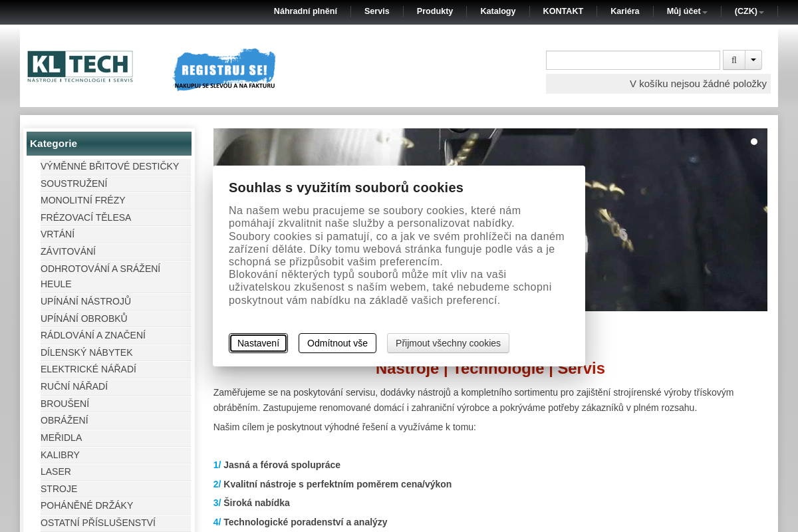This screenshot has height=532, width=798.
Task: Open the KONTAKT page
Action: (x=563, y=11)
